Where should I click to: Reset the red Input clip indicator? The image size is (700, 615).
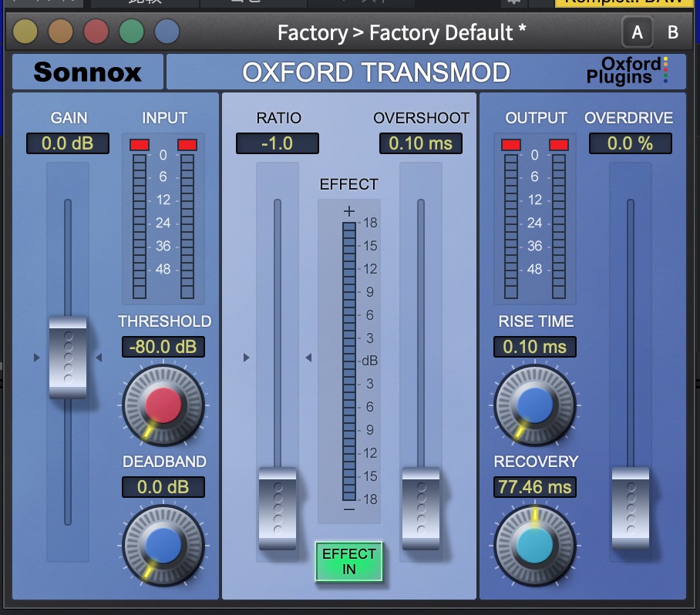tap(140, 144)
